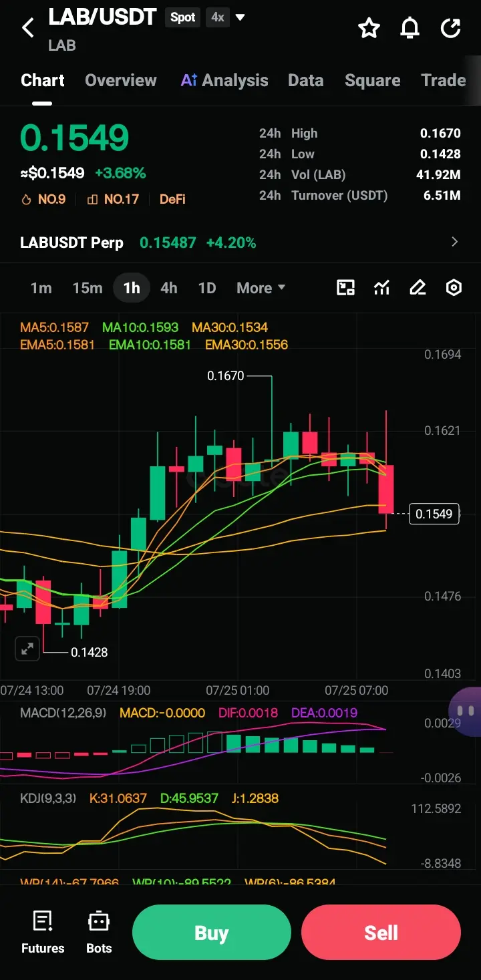Tap the 24h Low value 0.1428
This screenshot has height=980, width=481.
[440, 154]
